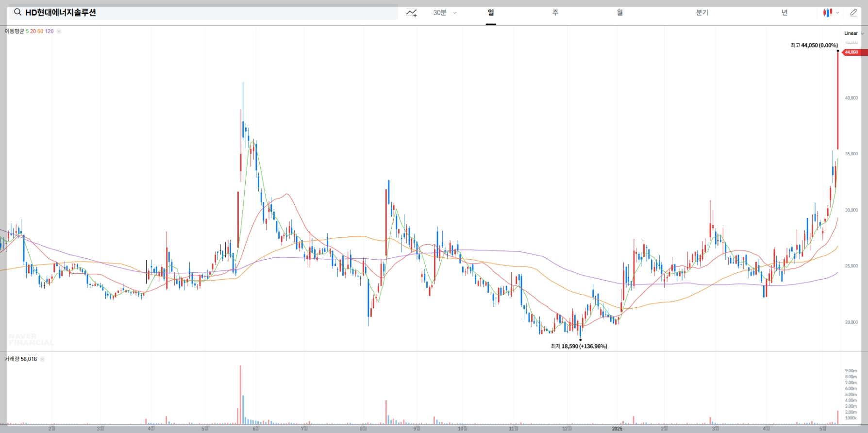The width and height of the screenshot is (868, 433).
Task: Activate the pencil drawing tool icon
Action: pos(853,13)
